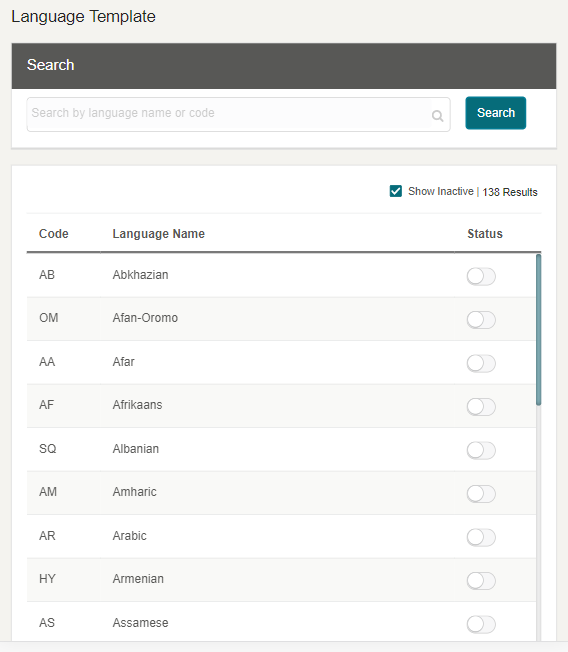Image resolution: width=568 pixels, height=652 pixels.
Task: Click the Language Name column header
Action: click(x=158, y=234)
